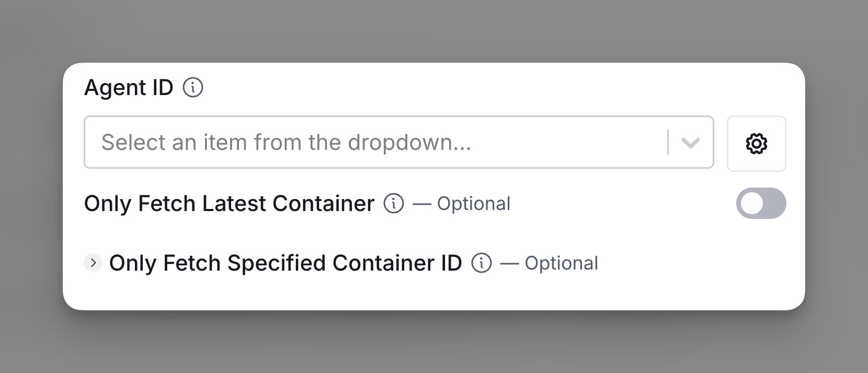Click the Optional text after Latest Container
This screenshot has height=373, width=868.
tap(474, 204)
